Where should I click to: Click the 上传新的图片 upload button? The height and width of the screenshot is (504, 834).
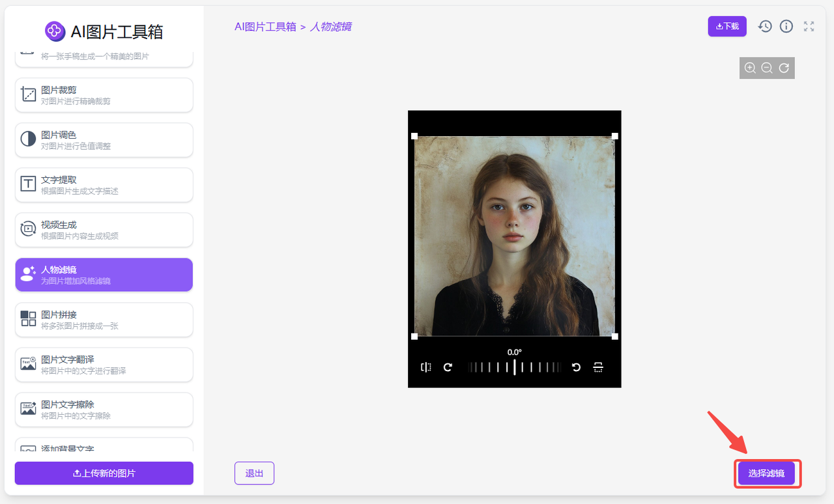tap(104, 473)
